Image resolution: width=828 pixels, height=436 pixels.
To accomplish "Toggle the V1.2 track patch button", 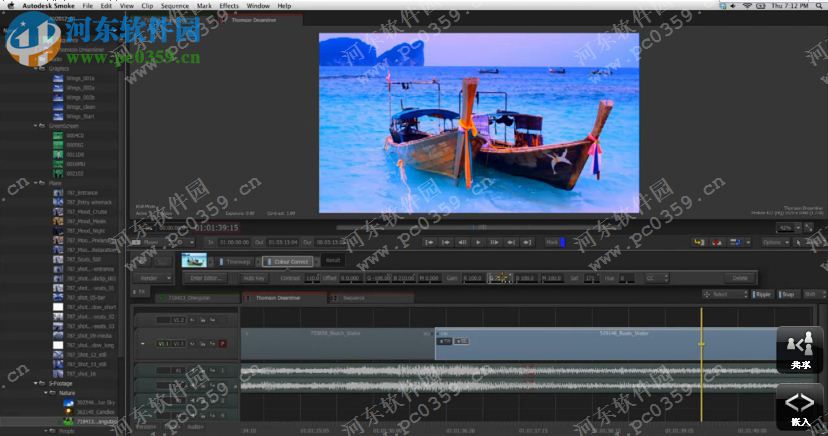I will pyautogui.click(x=178, y=319).
